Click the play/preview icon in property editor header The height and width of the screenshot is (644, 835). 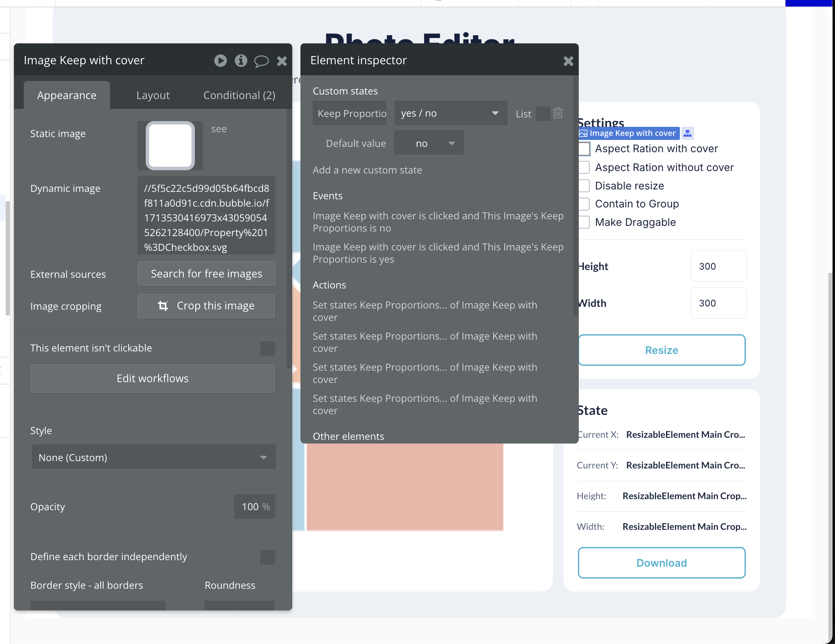220,61
